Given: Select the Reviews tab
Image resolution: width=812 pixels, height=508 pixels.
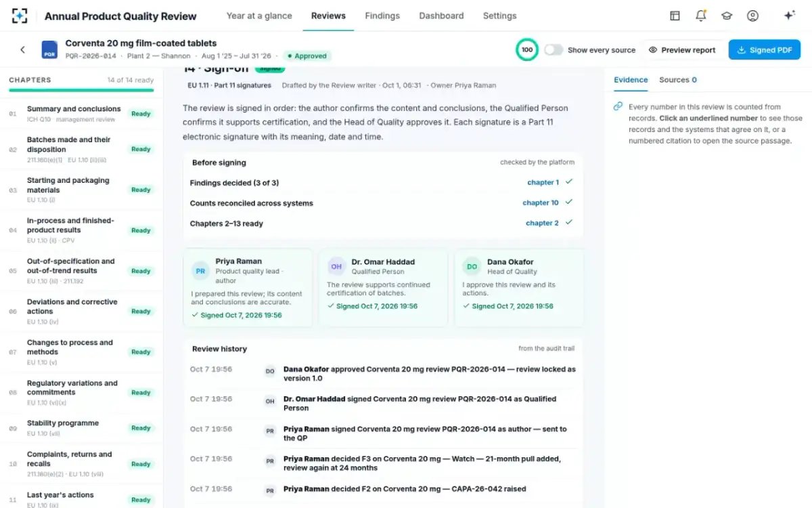Looking at the screenshot, I should [328, 16].
